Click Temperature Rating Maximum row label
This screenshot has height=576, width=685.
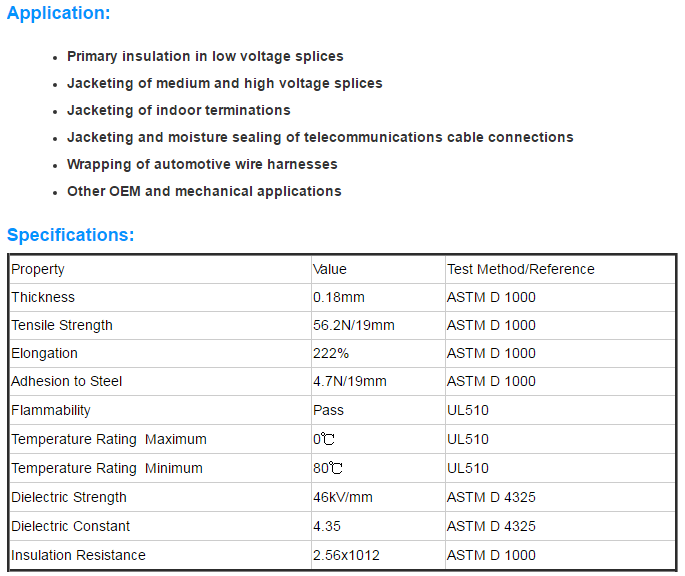[109, 439]
